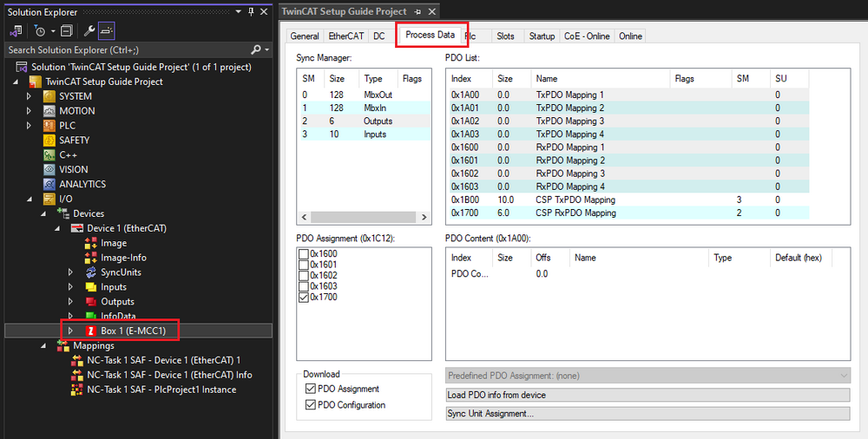Expand the SYSTEM tree node
The width and height of the screenshot is (868, 439).
point(29,96)
